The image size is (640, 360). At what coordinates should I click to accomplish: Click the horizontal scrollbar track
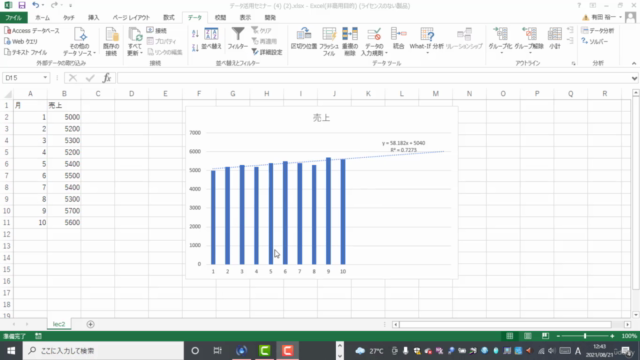click(505, 324)
